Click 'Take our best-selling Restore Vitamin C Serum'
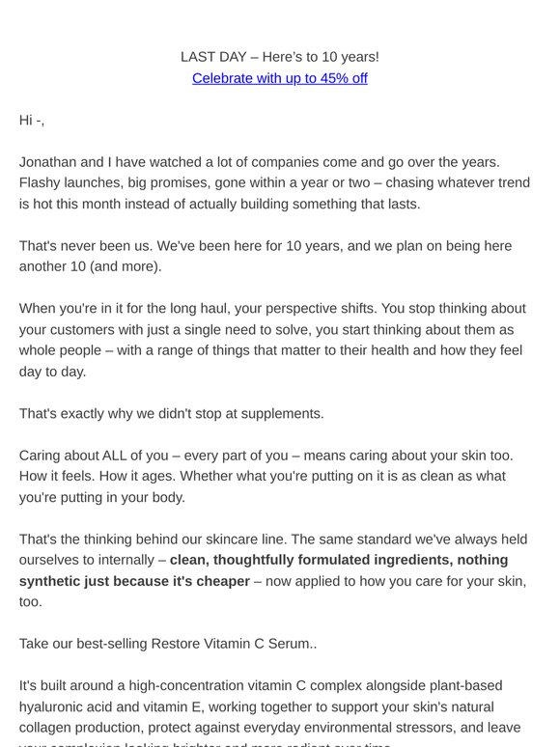This screenshot has width=560, height=747. tap(168, 644)
